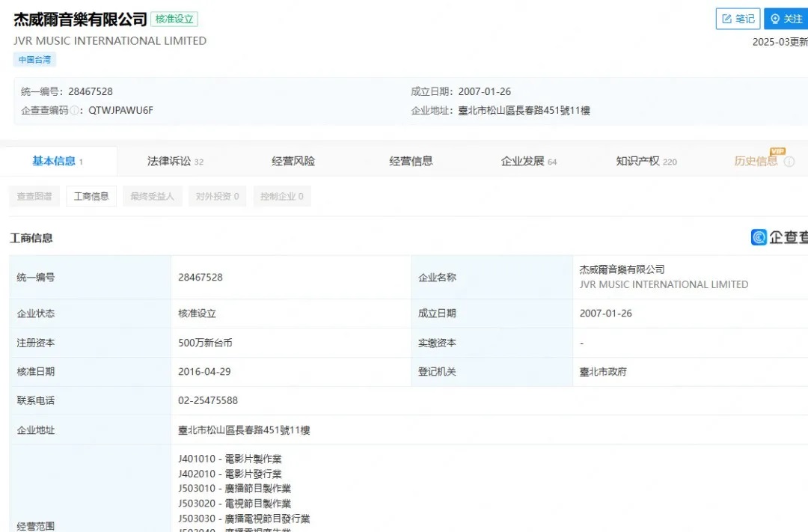Viewport: 808px width, 532px height.
Task: Click the 核准设立 status badge
Action: [174, 19]
